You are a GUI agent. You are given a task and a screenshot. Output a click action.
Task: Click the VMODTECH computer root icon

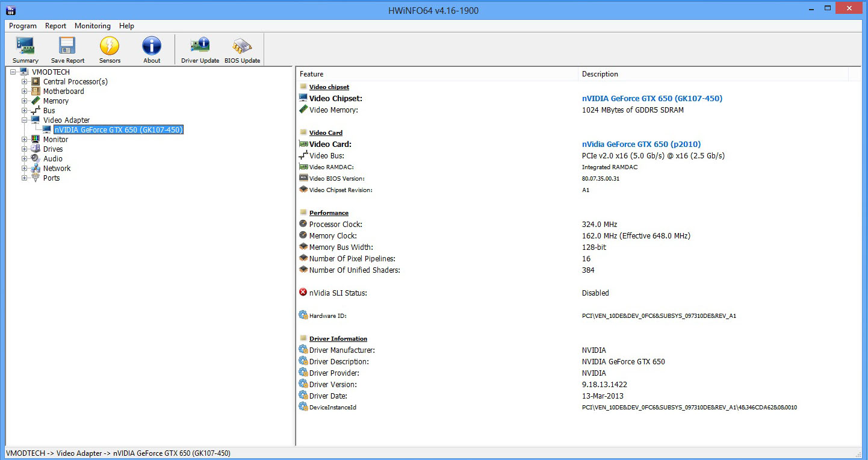(25, 72)
